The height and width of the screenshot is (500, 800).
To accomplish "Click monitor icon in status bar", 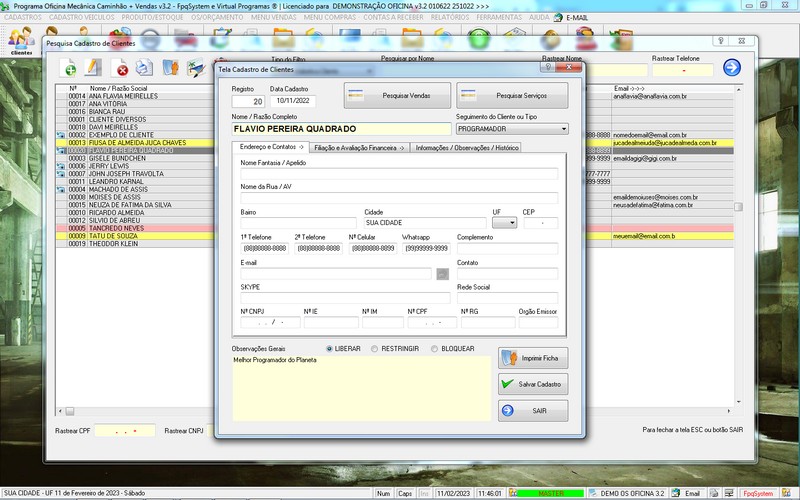I will [729, 493].
